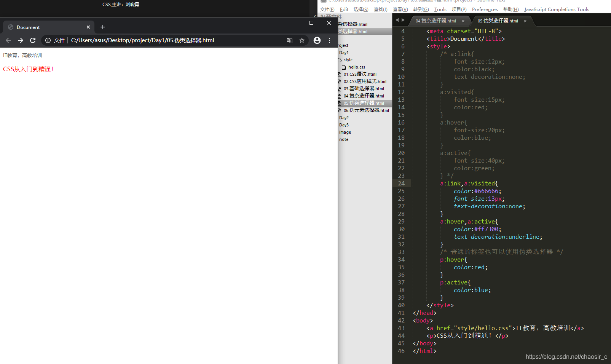The image size is (611, 364).
Task: Collapse the Day1 folder in sidebar
Action: click(344, 53)
